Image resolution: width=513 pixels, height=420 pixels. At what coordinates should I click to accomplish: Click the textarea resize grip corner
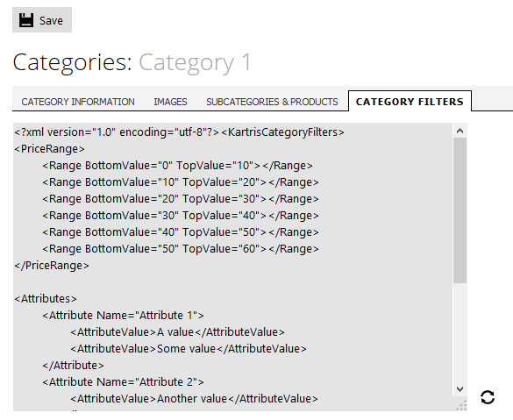point(461,406)
